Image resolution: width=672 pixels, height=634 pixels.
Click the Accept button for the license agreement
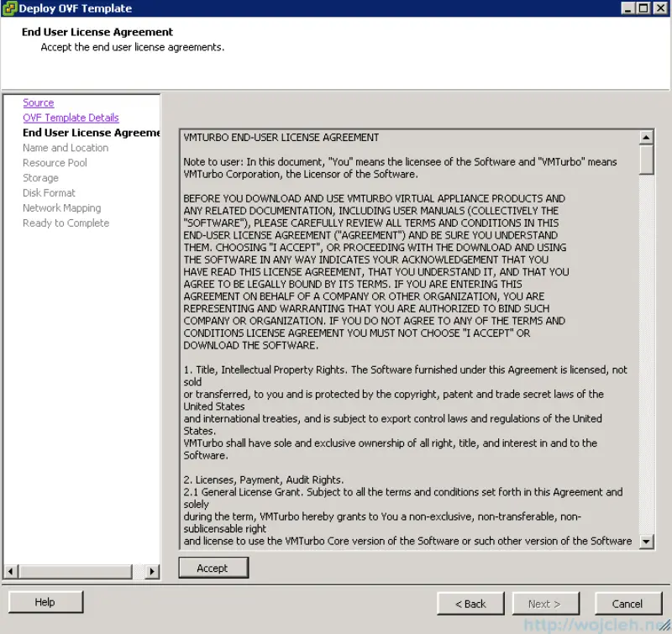(x=213, y=568)
